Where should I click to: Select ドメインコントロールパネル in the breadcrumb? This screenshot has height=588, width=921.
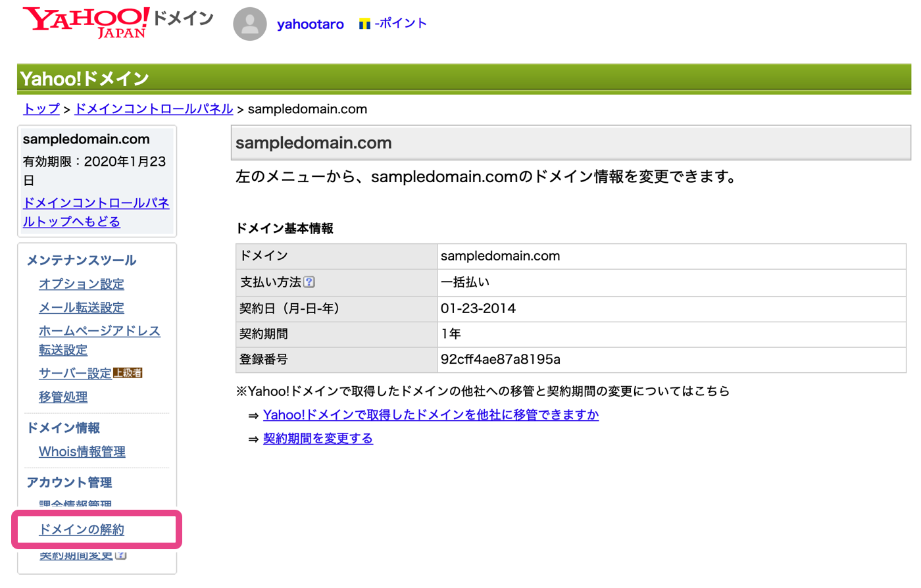[x=154, y=109]
